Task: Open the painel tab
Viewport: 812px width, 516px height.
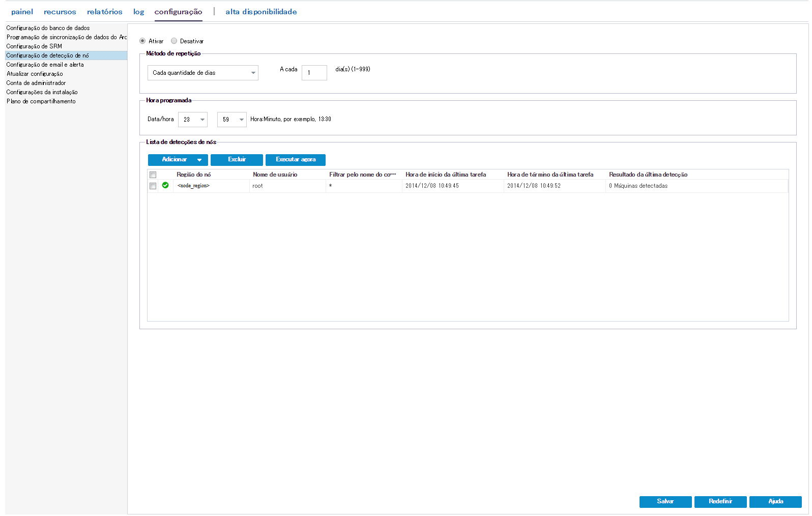Action: click(x=22, y=12)
